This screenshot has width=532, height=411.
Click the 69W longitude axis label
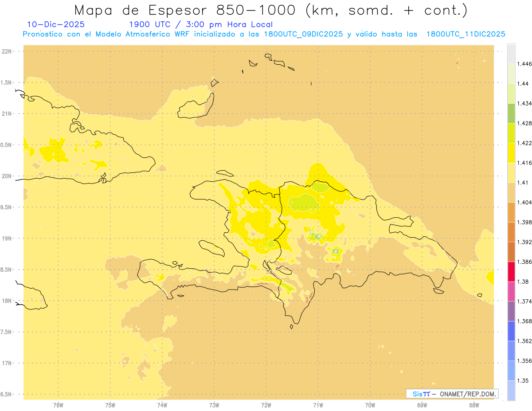tap(422, 405)
